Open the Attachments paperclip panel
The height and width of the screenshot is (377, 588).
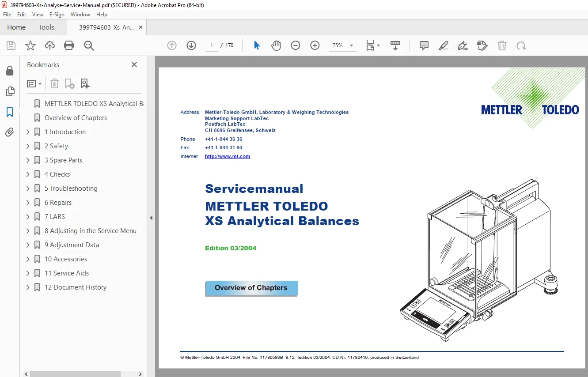tap(10, 132)
